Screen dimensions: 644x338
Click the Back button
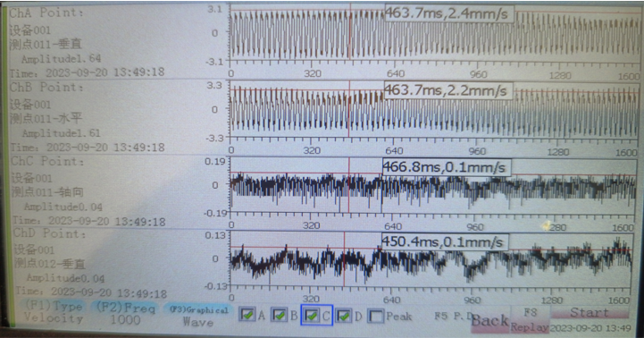pos(489,321)
